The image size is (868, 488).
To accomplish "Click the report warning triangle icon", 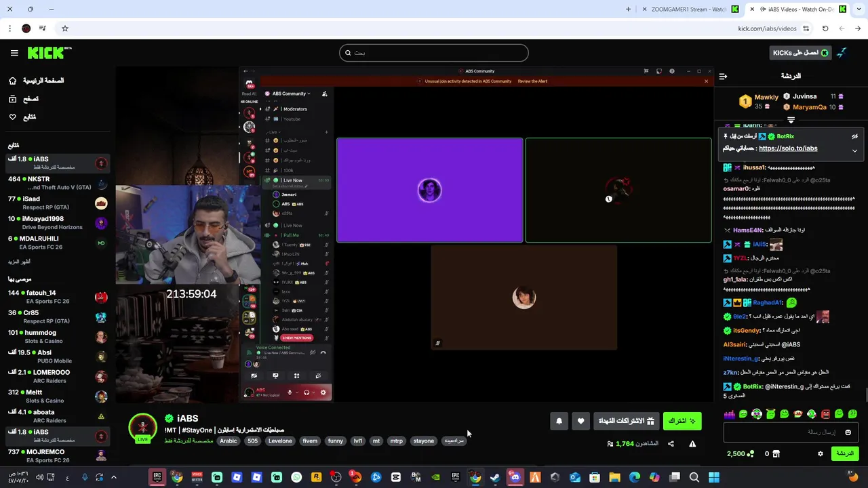I will click(x=692, y=444).
